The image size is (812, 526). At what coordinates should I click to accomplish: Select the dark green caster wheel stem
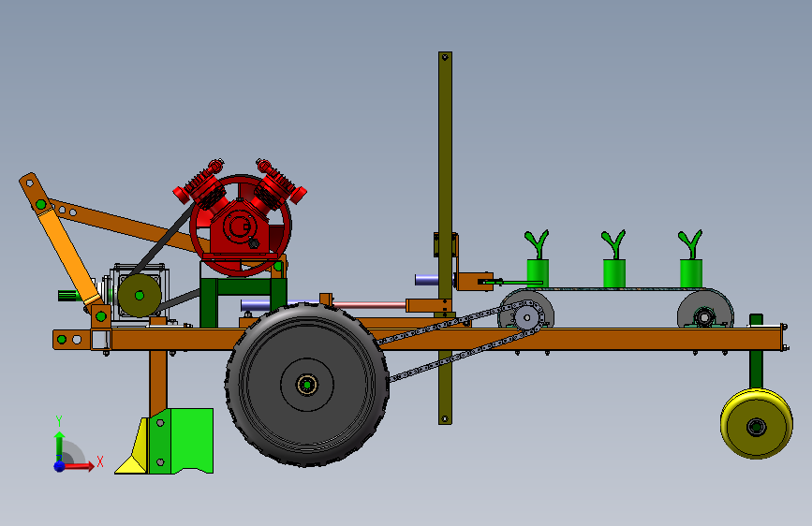[756, 352]
